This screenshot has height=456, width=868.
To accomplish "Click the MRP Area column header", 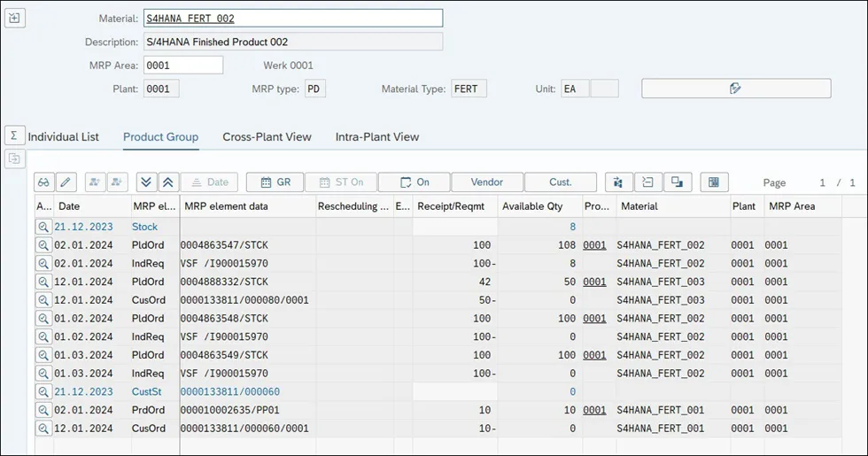I will click(x=802, y=206).
